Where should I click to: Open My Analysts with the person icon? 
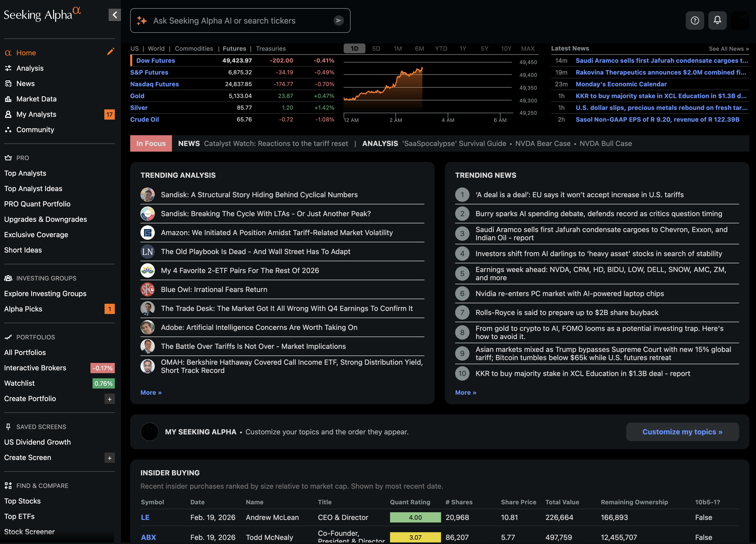8,114
